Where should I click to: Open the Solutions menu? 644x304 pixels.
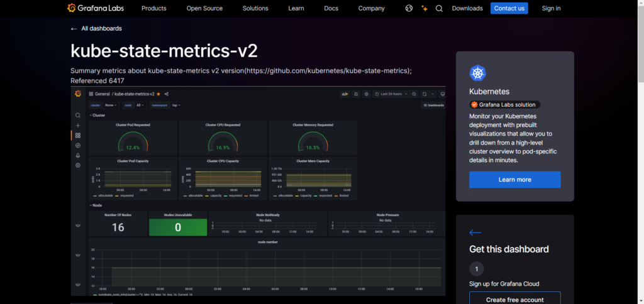coord(255,8)
